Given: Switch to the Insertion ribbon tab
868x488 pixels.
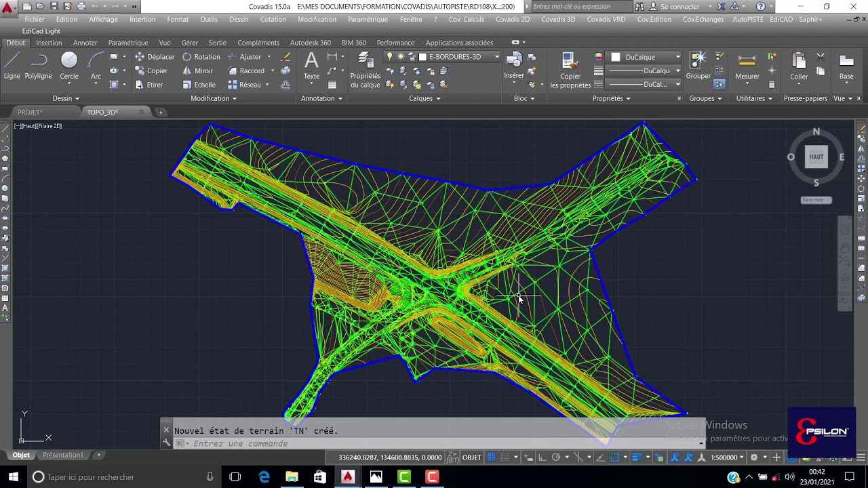Looking at the screenshot, I should point(49,43).
